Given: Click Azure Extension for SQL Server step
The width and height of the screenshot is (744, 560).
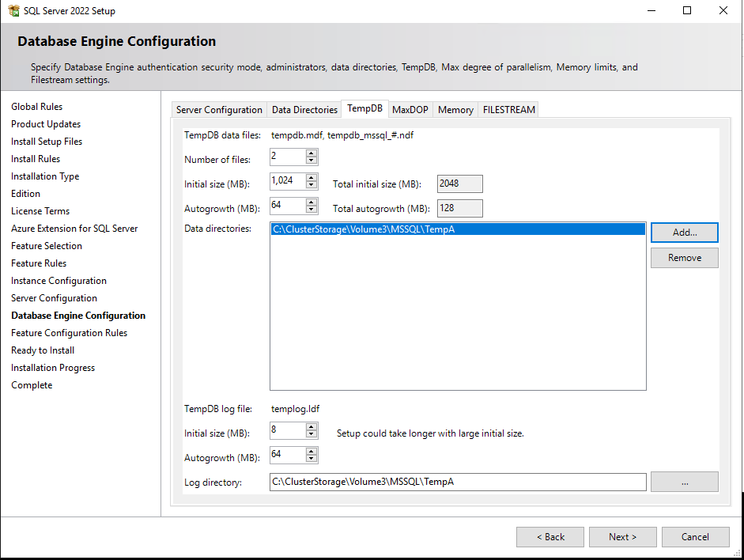Looking at the screenshot, I should click(74, 229).
